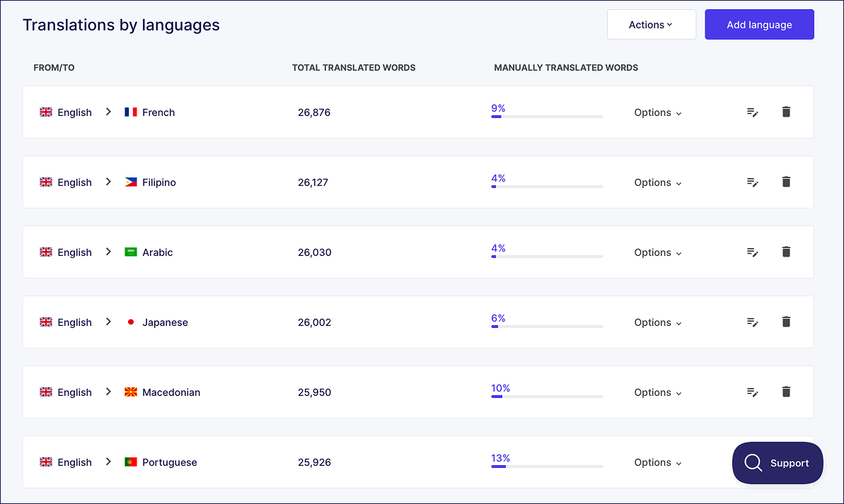The image size is (844, 504).
Task: Remove the Portuguese pair using the trash icon
Action: tap(786, 462)
